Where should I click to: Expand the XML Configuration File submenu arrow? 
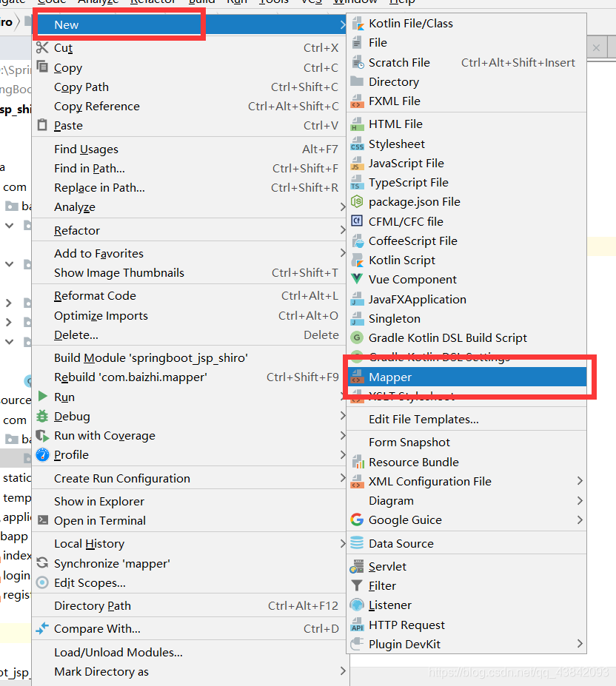click(580, 481)
